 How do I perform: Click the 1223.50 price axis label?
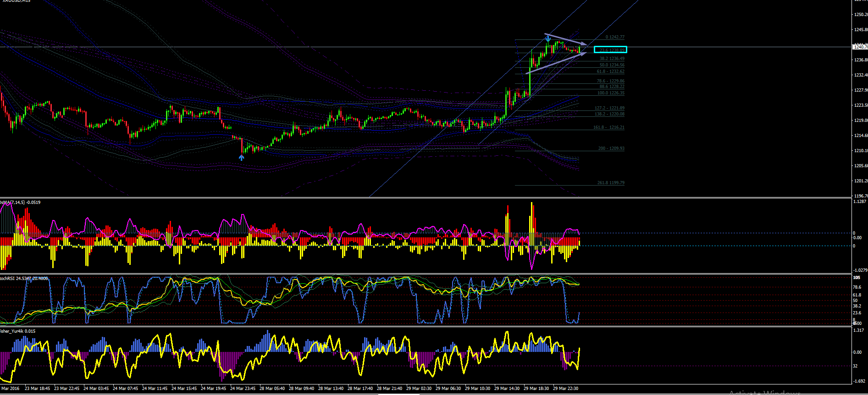tap(860, 105)
